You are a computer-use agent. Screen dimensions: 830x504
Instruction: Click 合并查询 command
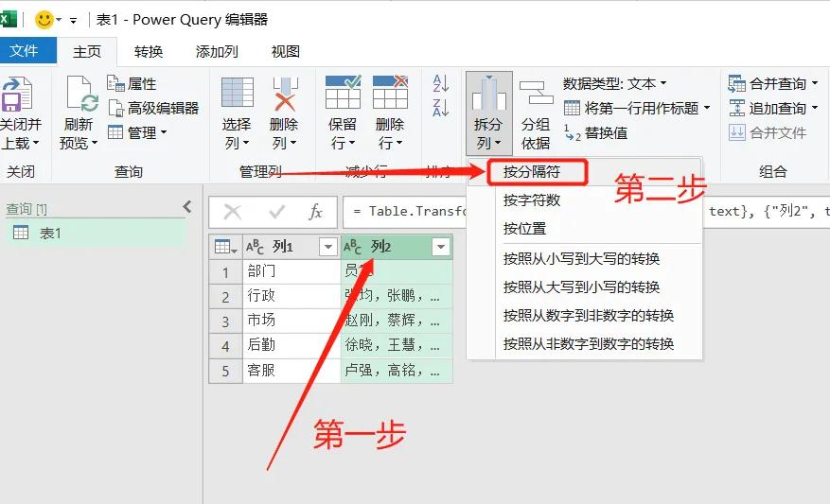767,83
